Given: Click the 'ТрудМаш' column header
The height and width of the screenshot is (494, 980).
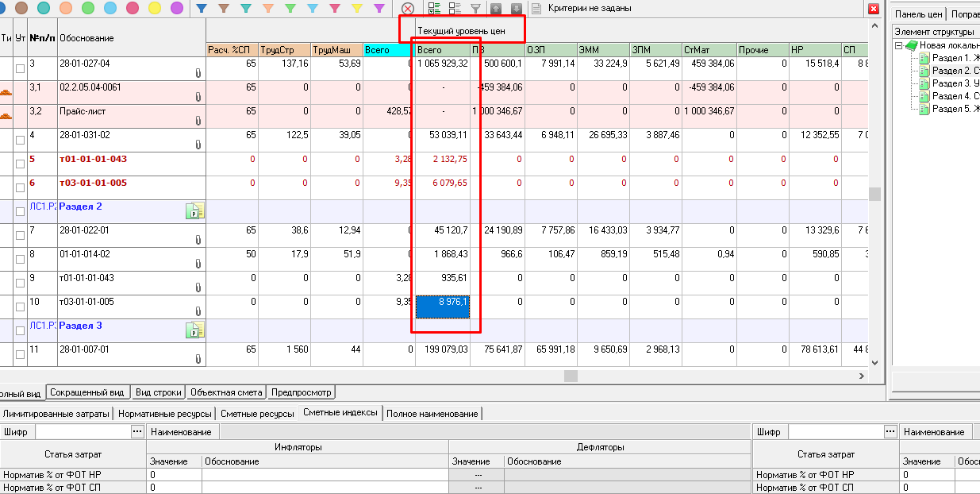Looking at the screenshot, I should (x=336, y=50).
